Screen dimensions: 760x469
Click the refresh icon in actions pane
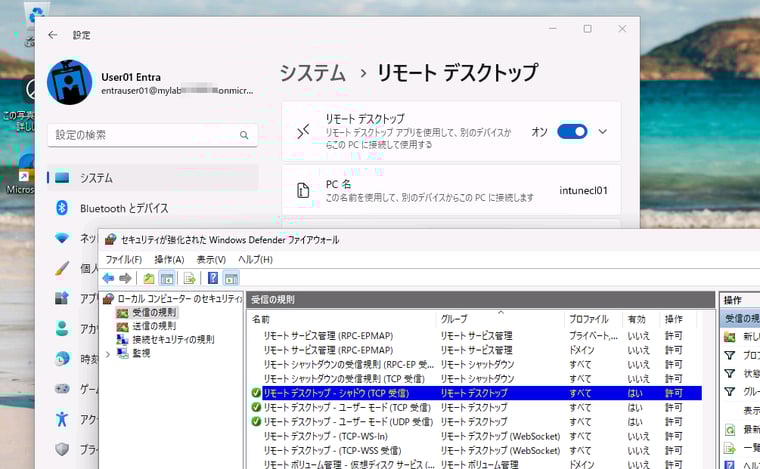point(730,429)
